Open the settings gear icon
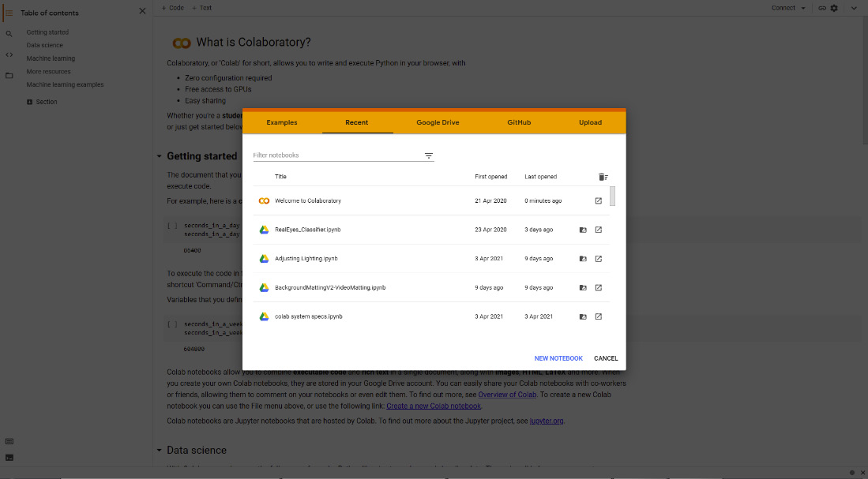 tap(834, 9)
